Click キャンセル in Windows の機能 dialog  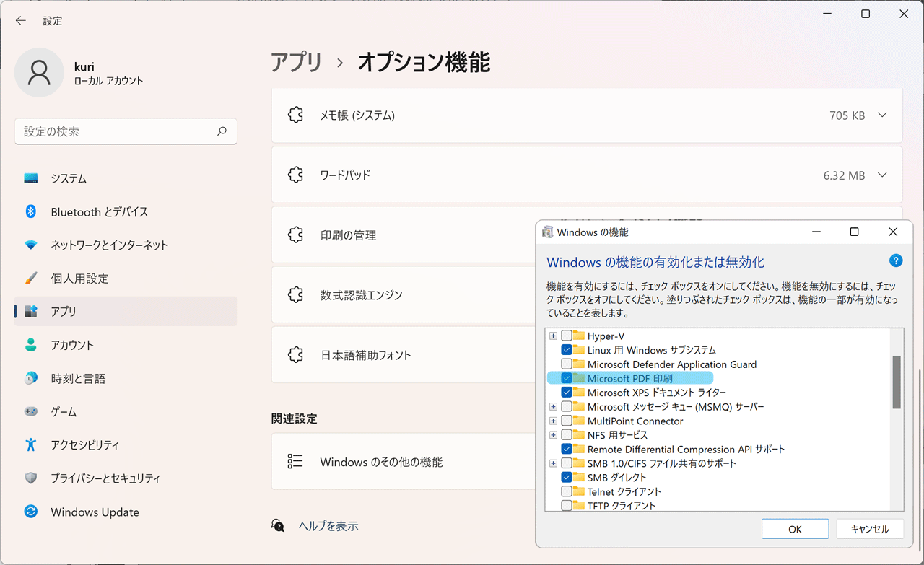(870, 529)
